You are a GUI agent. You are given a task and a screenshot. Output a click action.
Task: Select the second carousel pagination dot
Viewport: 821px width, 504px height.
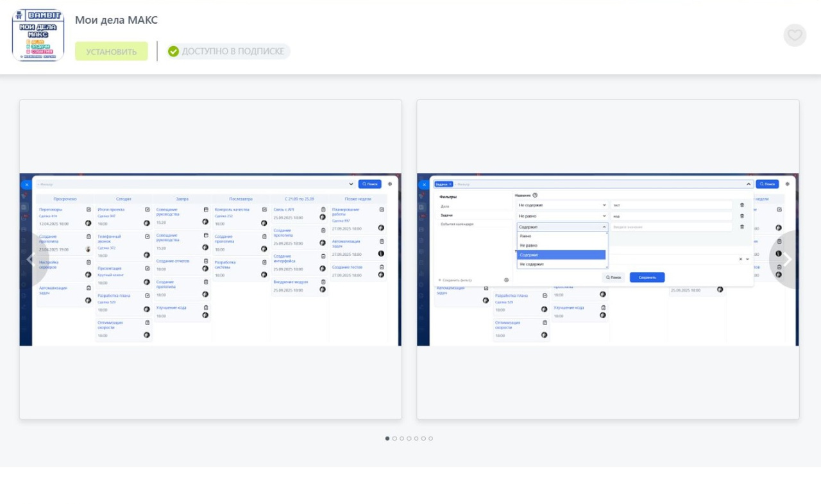[x=394, y=439]
